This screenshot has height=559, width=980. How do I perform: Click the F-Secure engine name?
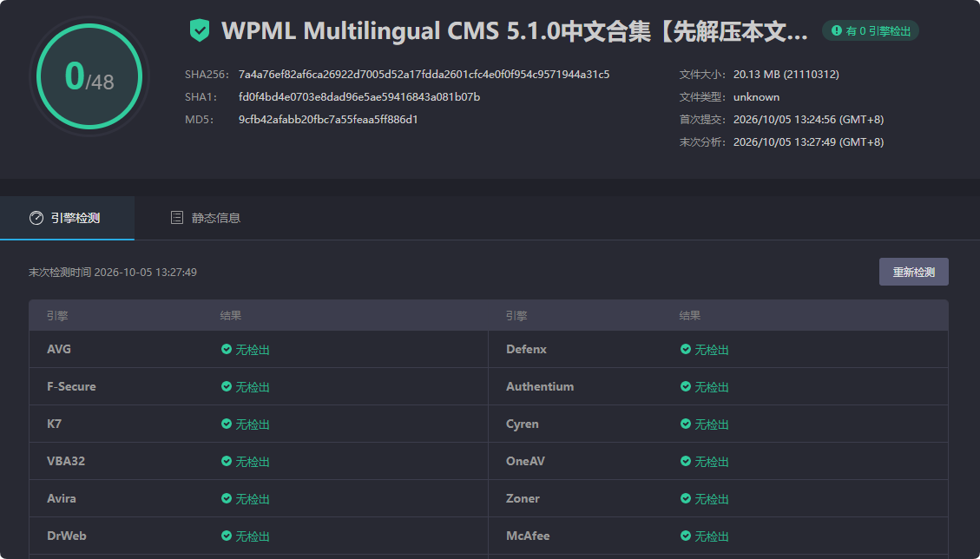click(x=71, y=386)
